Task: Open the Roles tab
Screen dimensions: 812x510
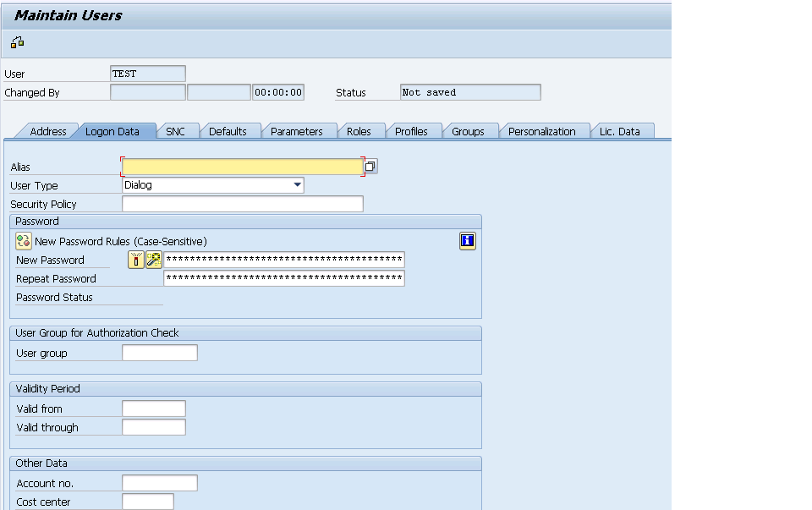Action: (x=362, y=131)
